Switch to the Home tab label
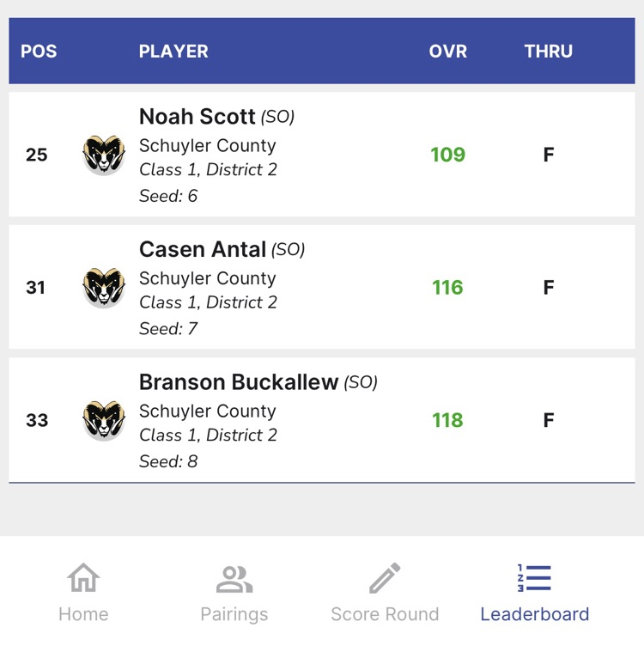 (83, 614)
